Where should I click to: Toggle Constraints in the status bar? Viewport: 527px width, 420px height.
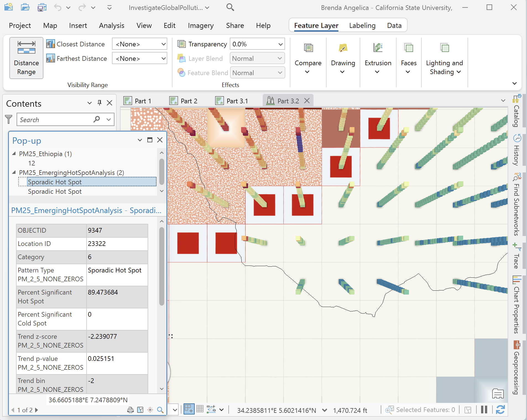(x=211, y=409)
